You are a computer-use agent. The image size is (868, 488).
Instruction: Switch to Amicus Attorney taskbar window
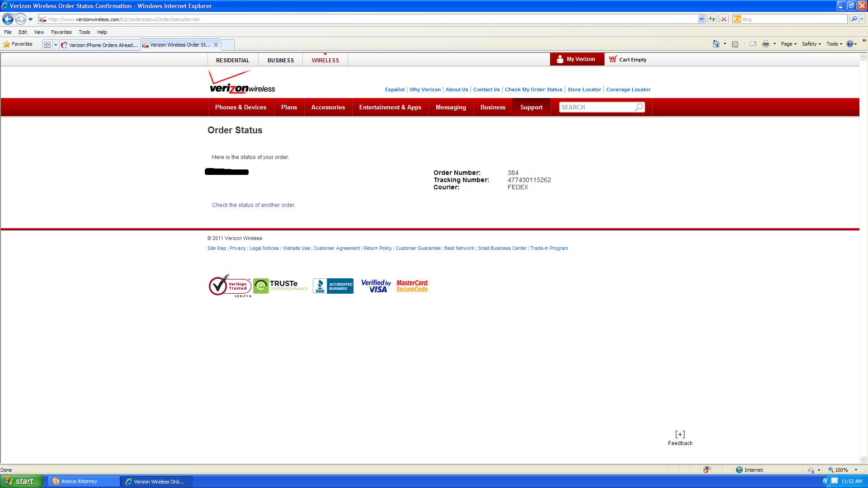(84, 482)
